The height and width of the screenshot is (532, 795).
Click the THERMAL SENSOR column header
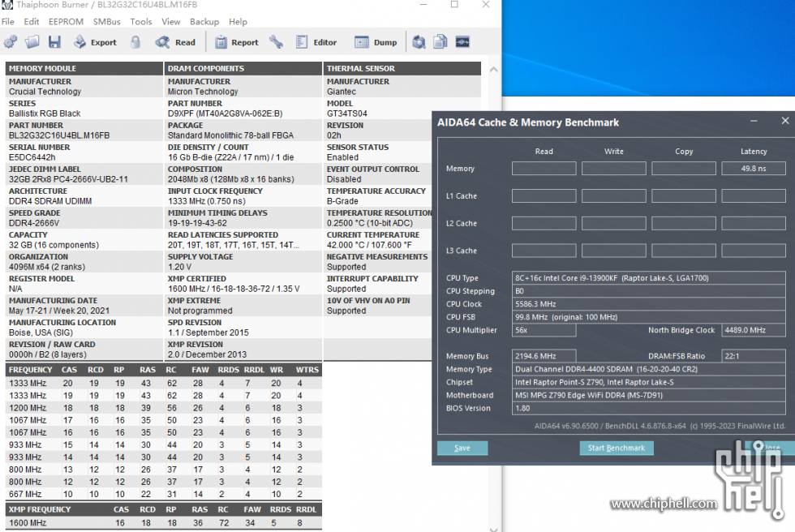coord(402,68)
